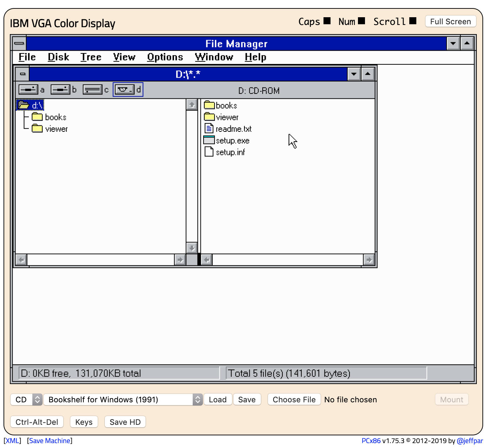Open the Bookshelf for Windows disc dropdown
The width and height of the screenshot is (487, 448).
[197, 400]
